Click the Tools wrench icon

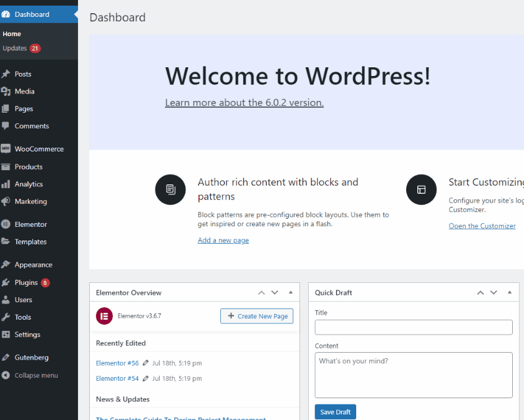6,317
